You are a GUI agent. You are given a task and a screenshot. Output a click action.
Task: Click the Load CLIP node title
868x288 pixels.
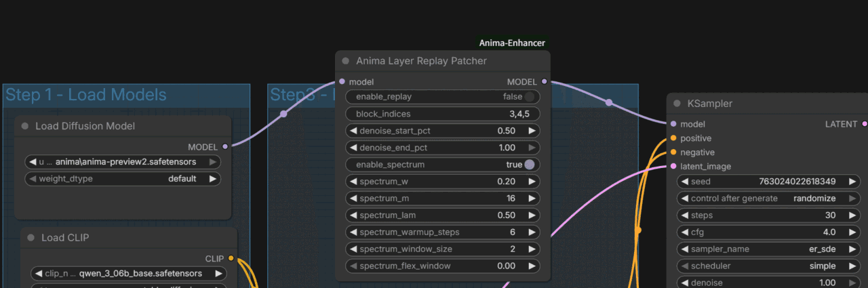(x=65, y=238)
